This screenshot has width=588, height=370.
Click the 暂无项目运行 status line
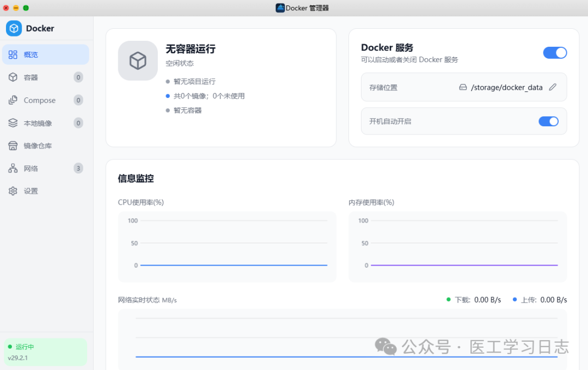click(x=194, y=82)
